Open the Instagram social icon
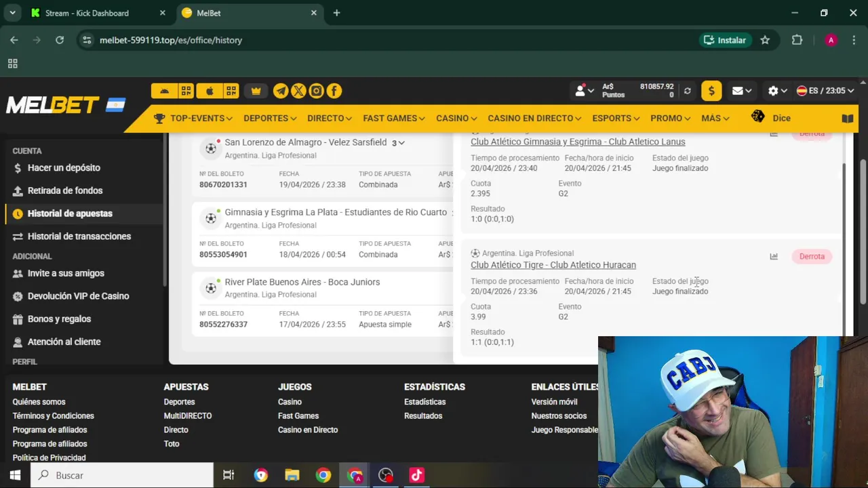The height and width of the screenshot is (488, 868). (316, 91)
